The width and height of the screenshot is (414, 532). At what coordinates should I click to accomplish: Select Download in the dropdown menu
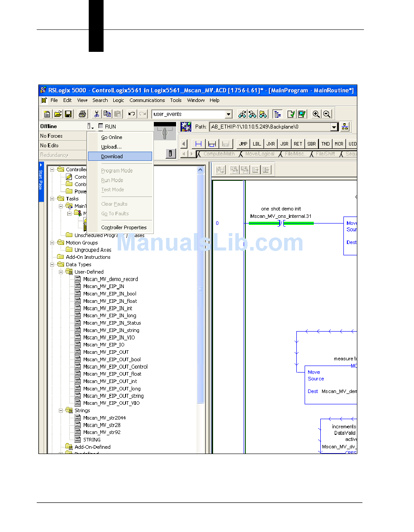click(x=120, y=156)
